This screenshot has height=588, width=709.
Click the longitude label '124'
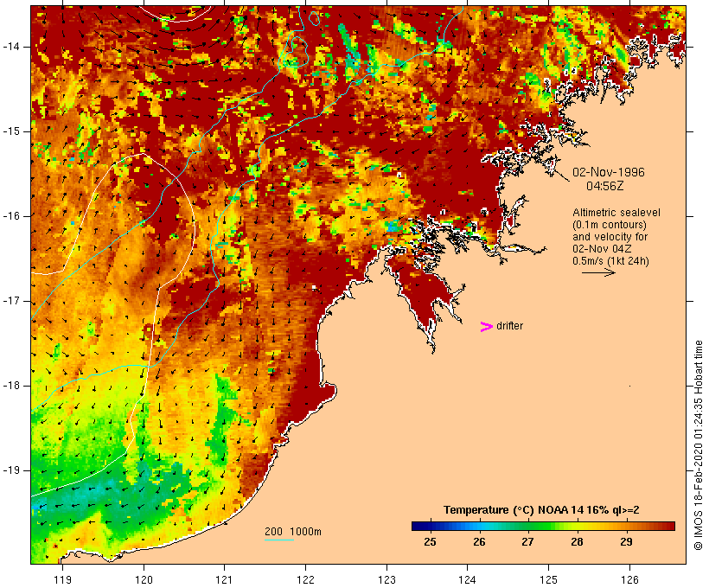coord(468,579)
